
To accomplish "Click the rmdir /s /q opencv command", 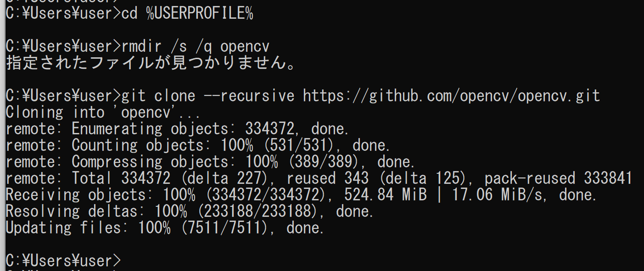I will 195,46.
